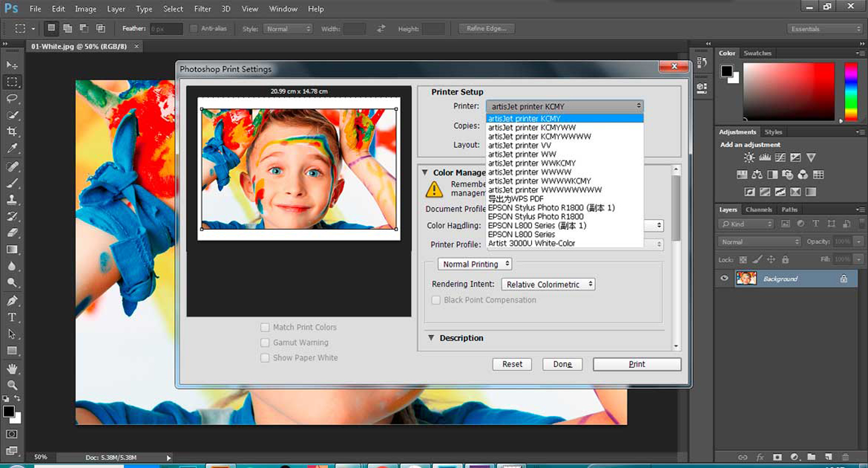Click the print preview image thumbnail
Screen dimensions: 868x468
pos(299,168)
